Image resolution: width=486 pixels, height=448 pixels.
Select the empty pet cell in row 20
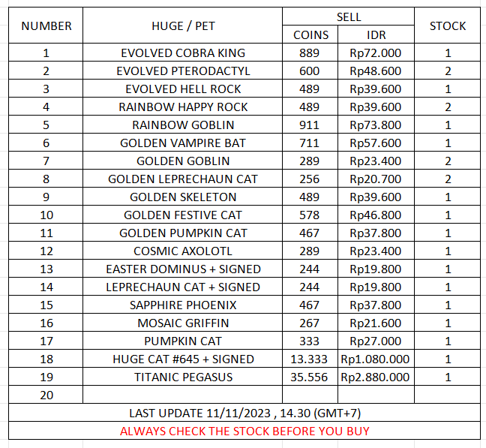point(182,395)
